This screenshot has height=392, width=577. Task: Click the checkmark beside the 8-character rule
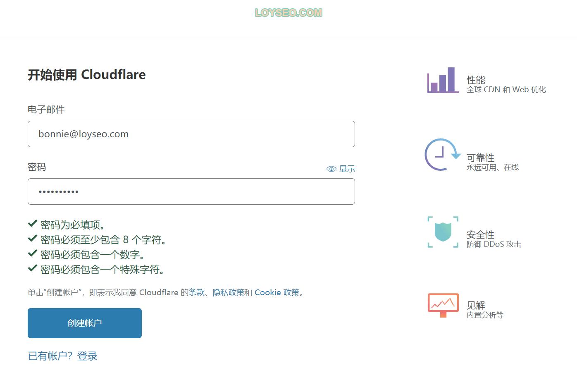pyautogui.click(x=33, y=239)
